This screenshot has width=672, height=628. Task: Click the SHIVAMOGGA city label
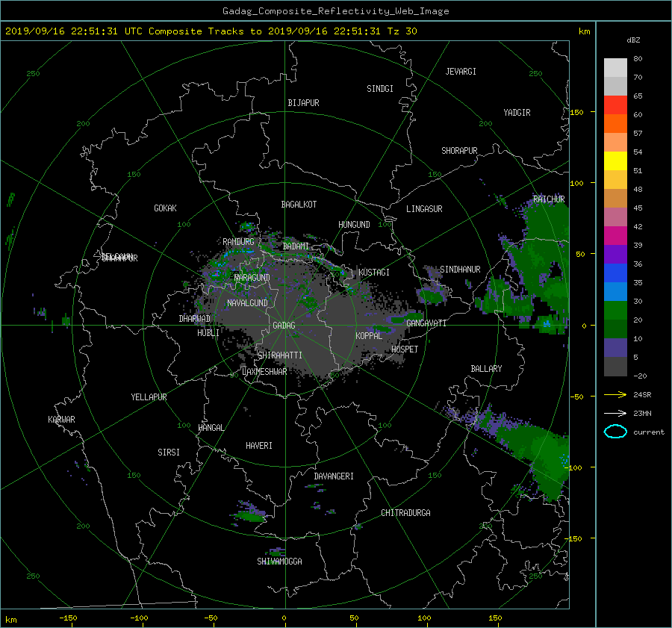coord(279,561)
